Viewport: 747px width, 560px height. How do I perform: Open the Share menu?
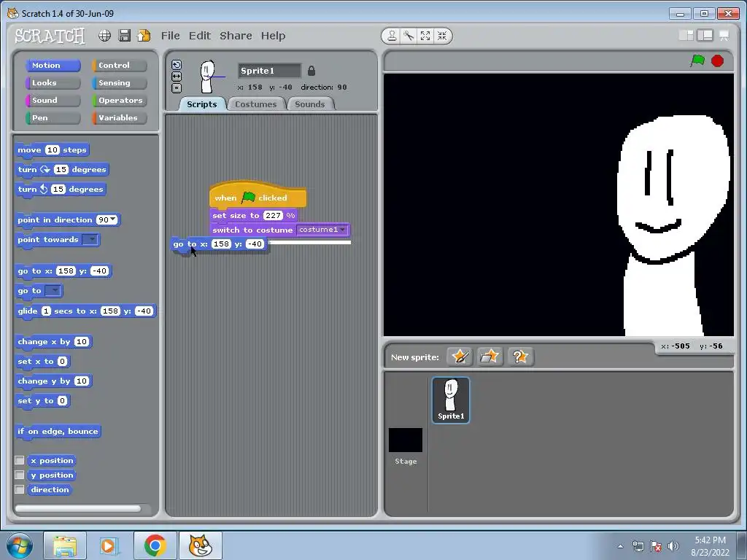click(x=236, y=36)
